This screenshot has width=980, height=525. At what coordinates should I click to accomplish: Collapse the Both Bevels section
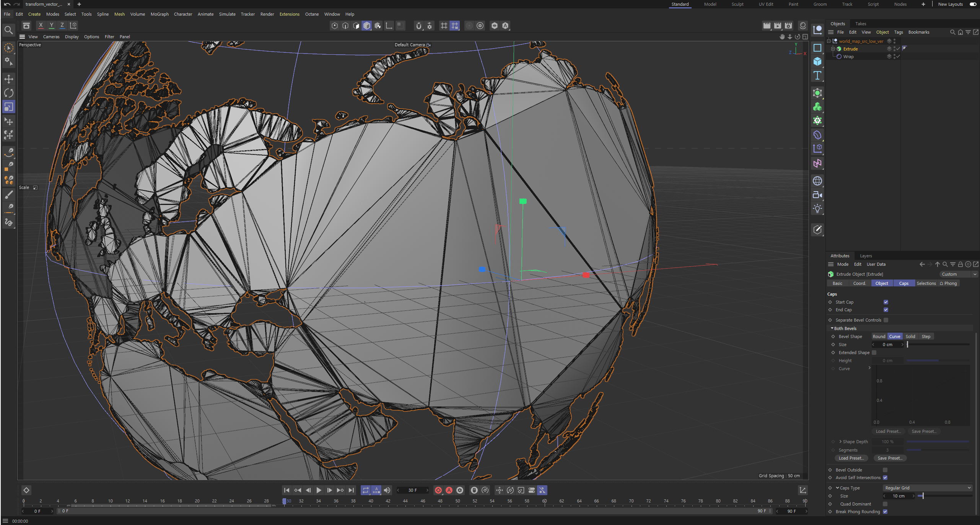click(832, 328)
